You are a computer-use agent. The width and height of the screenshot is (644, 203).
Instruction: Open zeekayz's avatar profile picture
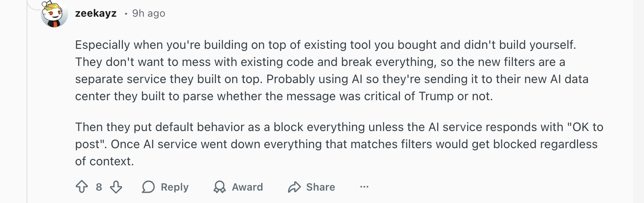click(54, 14)
